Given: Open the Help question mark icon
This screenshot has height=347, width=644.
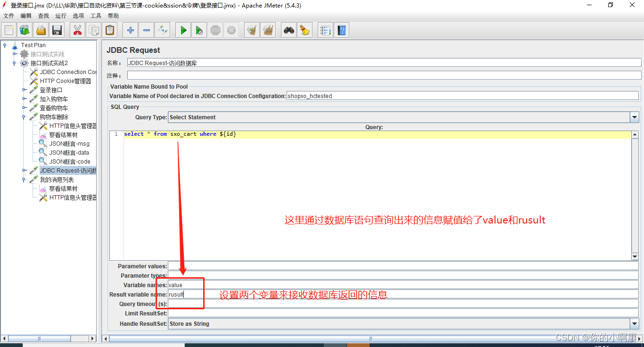Looking at the screenshot, I should [342, 31].
